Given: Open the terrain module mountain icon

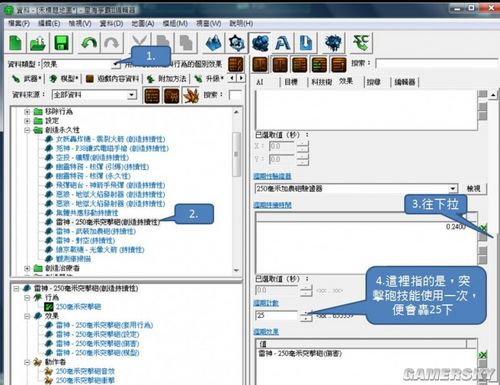Looking at the screenshot, I should 213,43.
